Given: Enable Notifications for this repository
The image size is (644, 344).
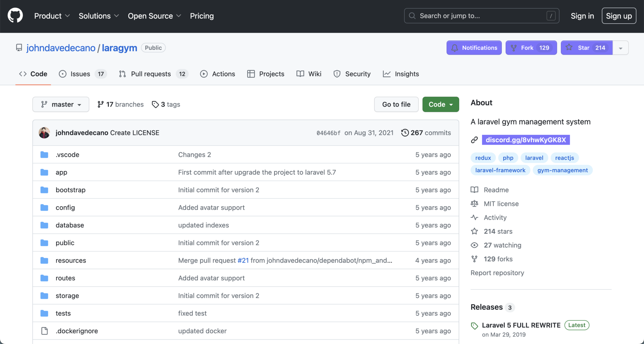Looking at the screenshot, I should (474, 47).
